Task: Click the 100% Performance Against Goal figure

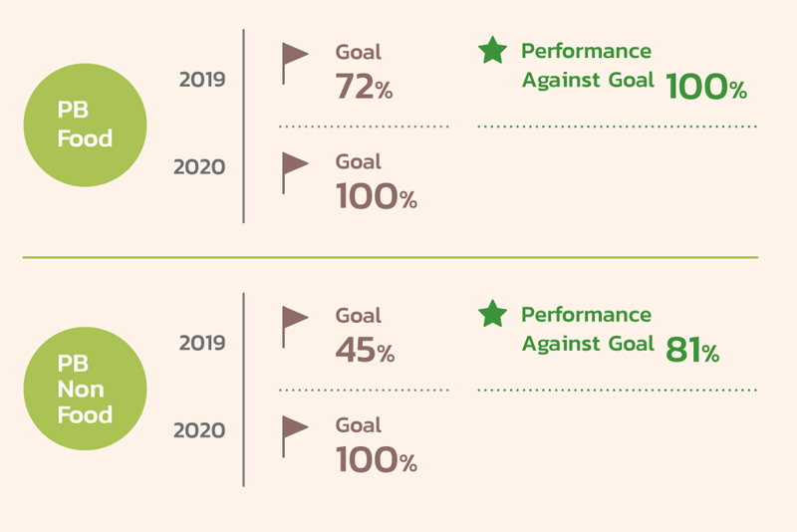Action: (x=706, y=86)
